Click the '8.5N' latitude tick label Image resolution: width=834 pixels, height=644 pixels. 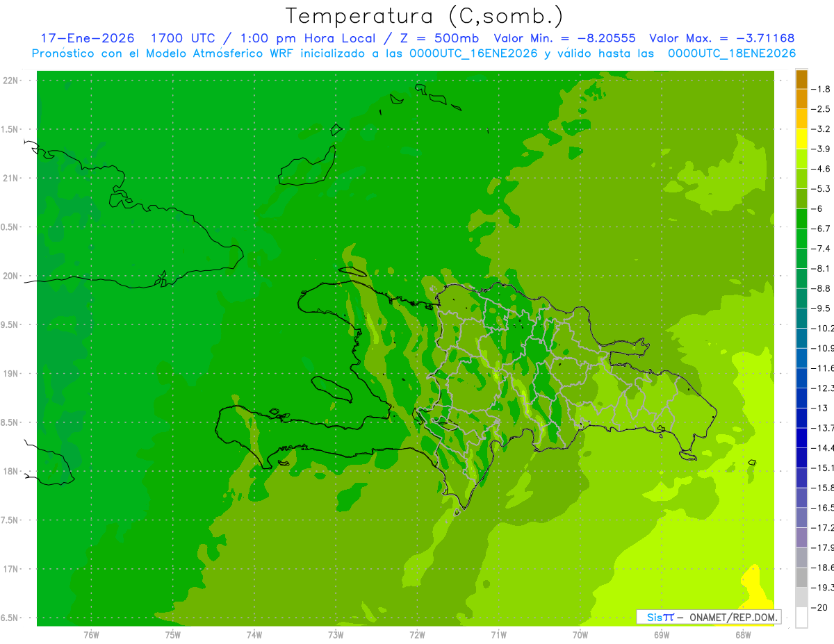point(10,422)
